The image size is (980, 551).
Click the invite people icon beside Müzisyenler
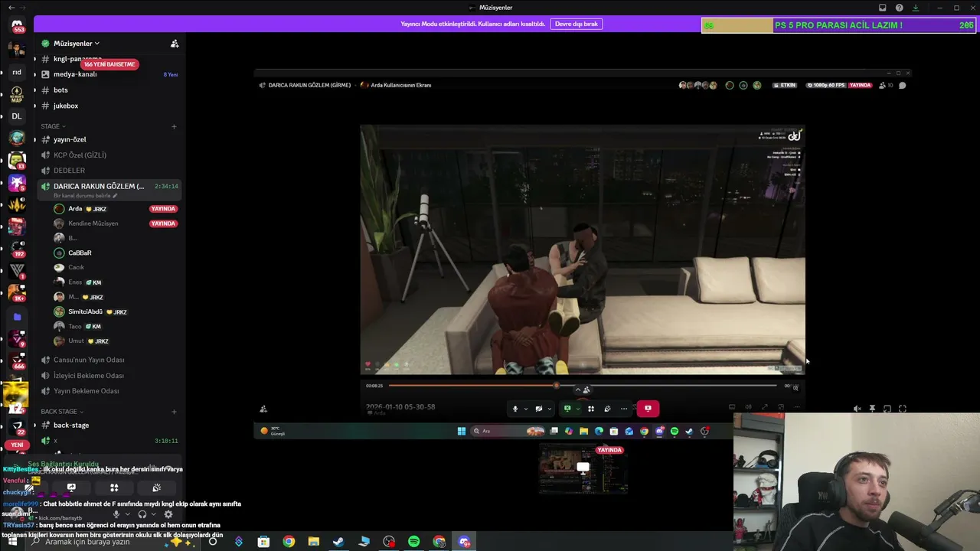(x=175, y=44)
